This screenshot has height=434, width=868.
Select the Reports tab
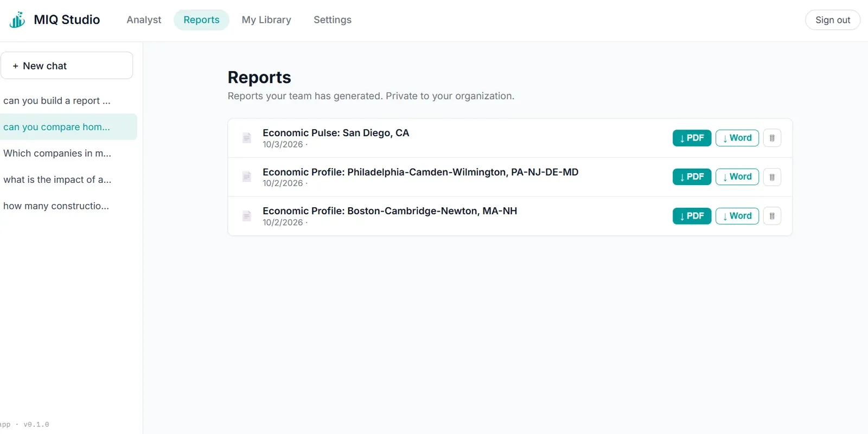coord(201,20)
